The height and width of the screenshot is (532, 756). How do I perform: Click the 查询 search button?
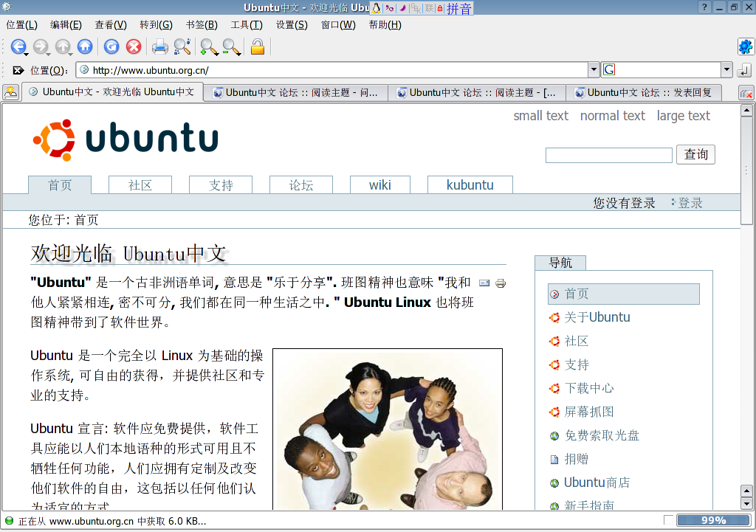[x=695, y=154]
